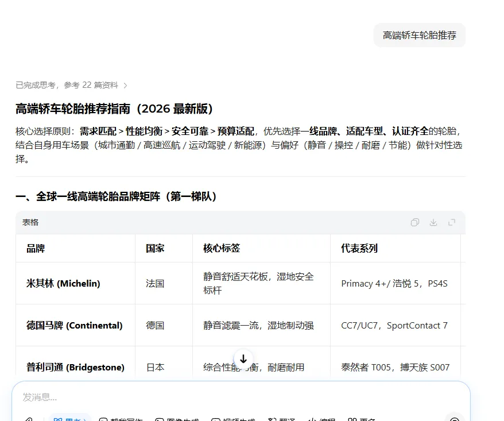Jump to bottom with the down-arrow button
This screenshot has width=504, height=421.
pos(243,358)
